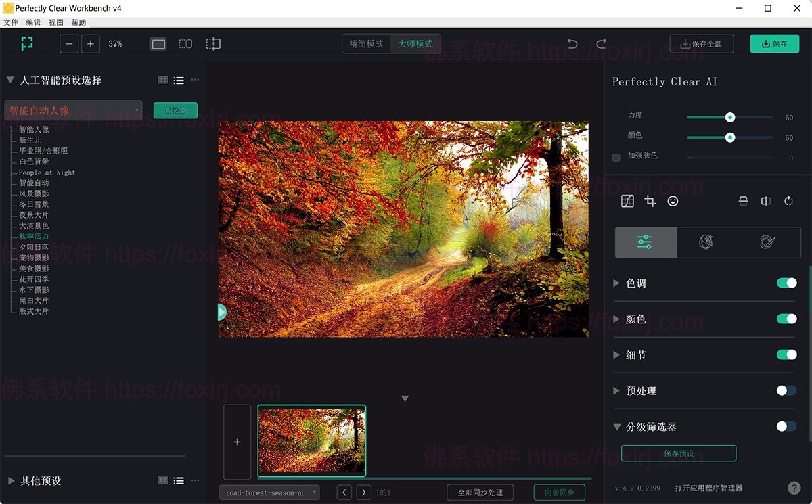The height and width of the screenshot is (504, 812).
Task: Open the 文件 menu
Action: coord(11,22)
